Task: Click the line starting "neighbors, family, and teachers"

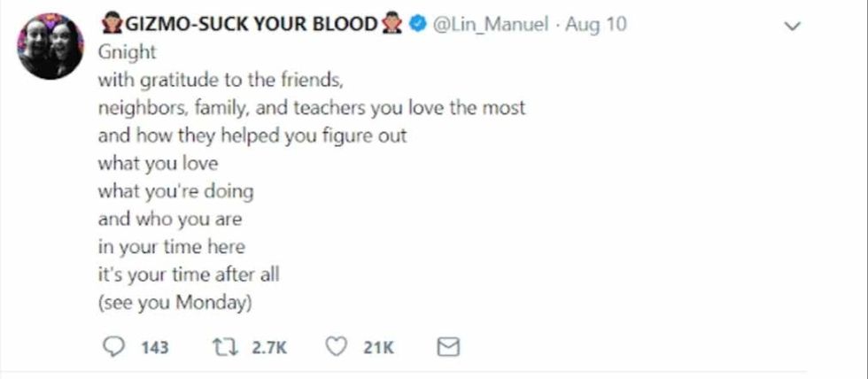Action: coord(311,108)
